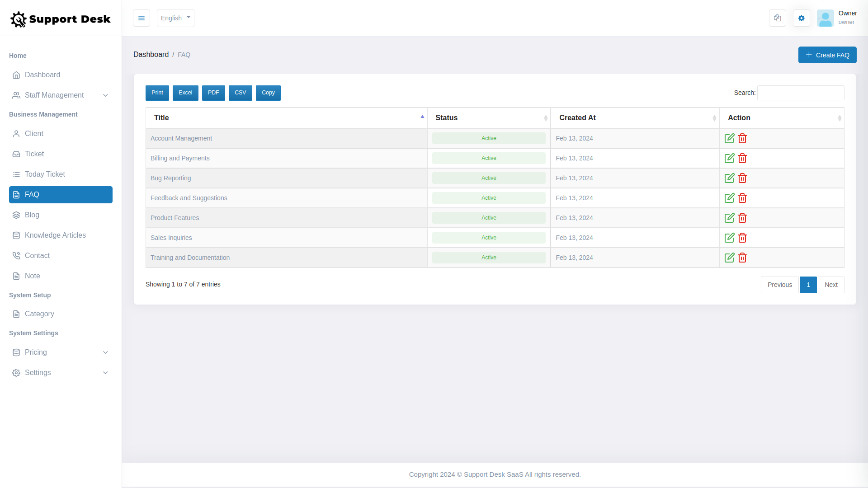Edit the Bug Reporting FAQ
This screenshot has width=868, height=488.
pyautogui.click(x=729, y=178)
